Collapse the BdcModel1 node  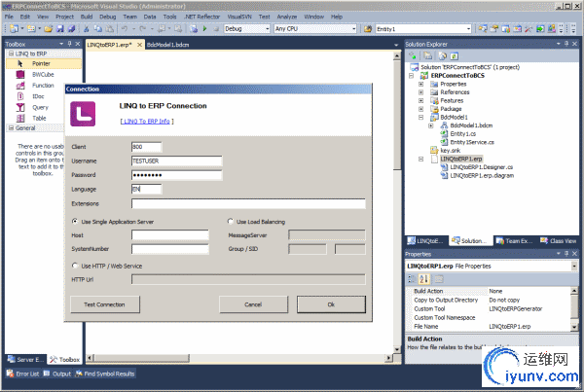tap(420, 117)
